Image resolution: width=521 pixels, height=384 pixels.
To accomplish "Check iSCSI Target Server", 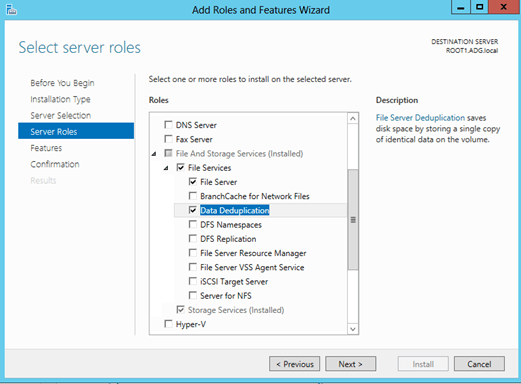I will pos(193,281).
